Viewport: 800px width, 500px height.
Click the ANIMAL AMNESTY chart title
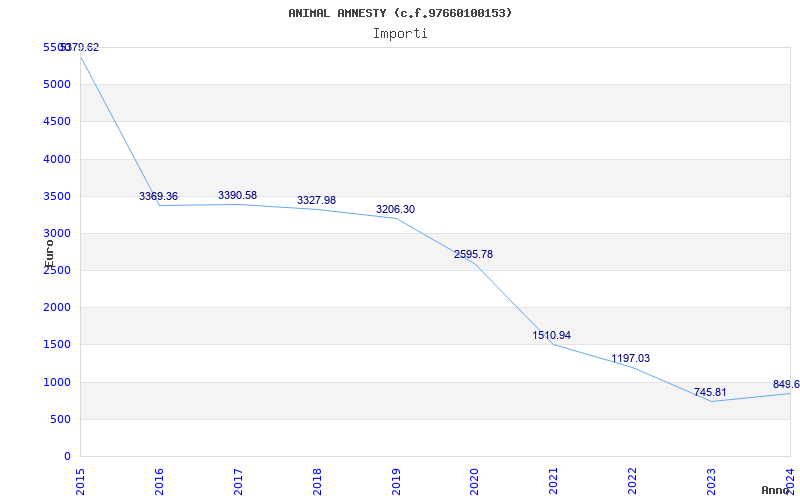click(x=400, y=13)
